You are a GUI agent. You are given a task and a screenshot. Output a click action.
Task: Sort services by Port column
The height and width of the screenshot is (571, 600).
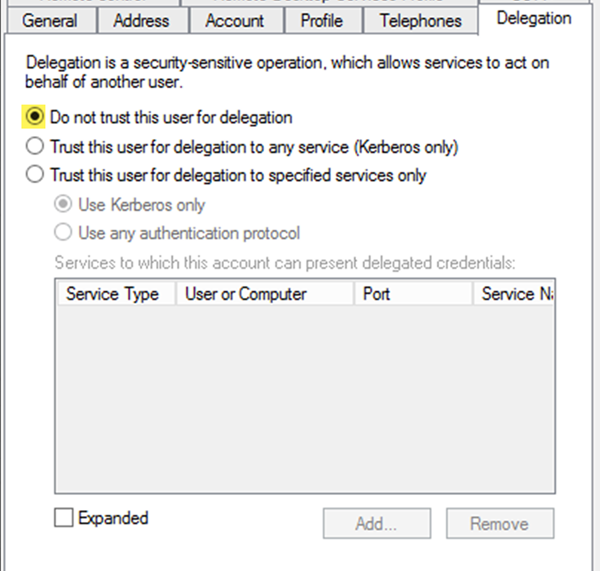411,294
